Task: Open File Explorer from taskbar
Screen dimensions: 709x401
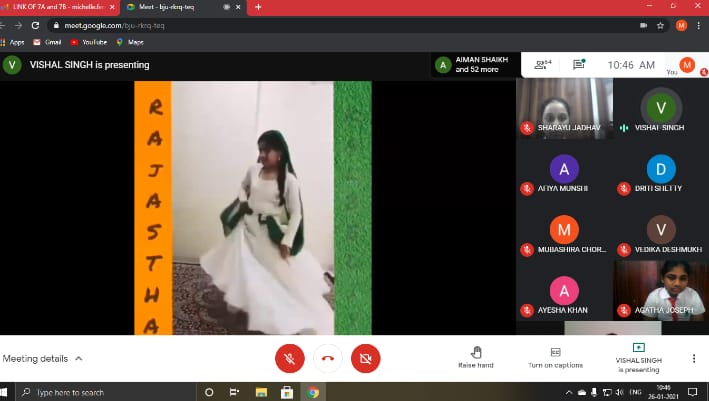Action: 261,392
